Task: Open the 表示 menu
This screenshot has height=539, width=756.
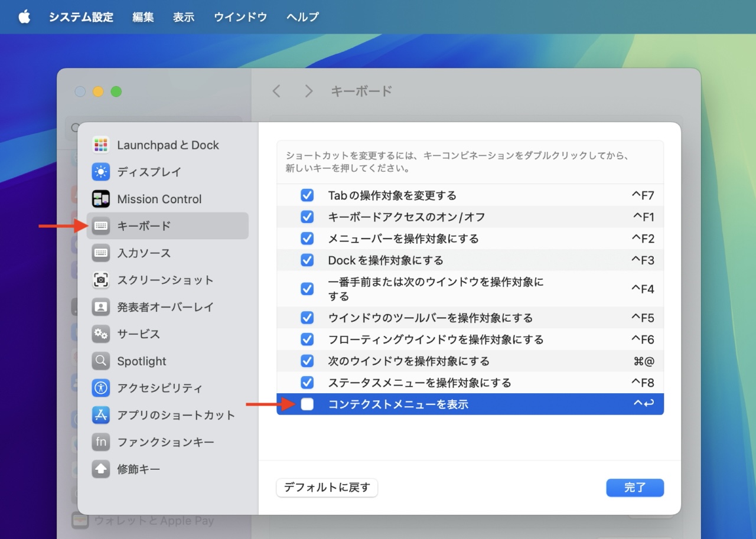Action: [184, 17]
